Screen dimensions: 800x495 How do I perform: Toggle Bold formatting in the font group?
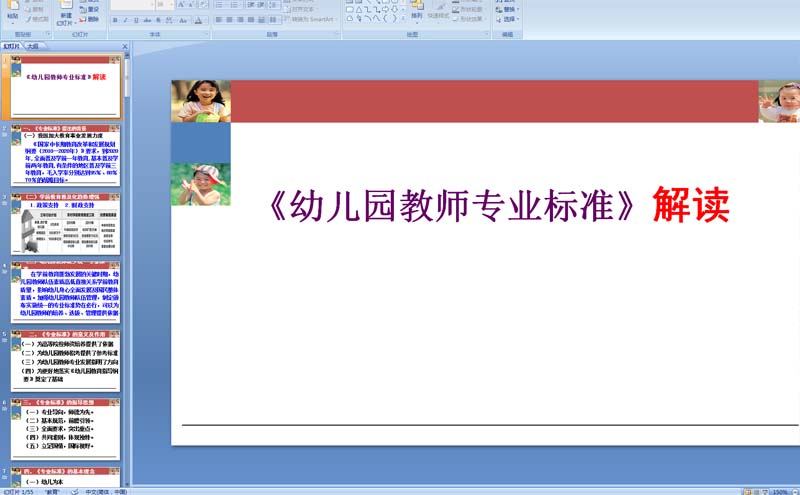pos(115,20)
